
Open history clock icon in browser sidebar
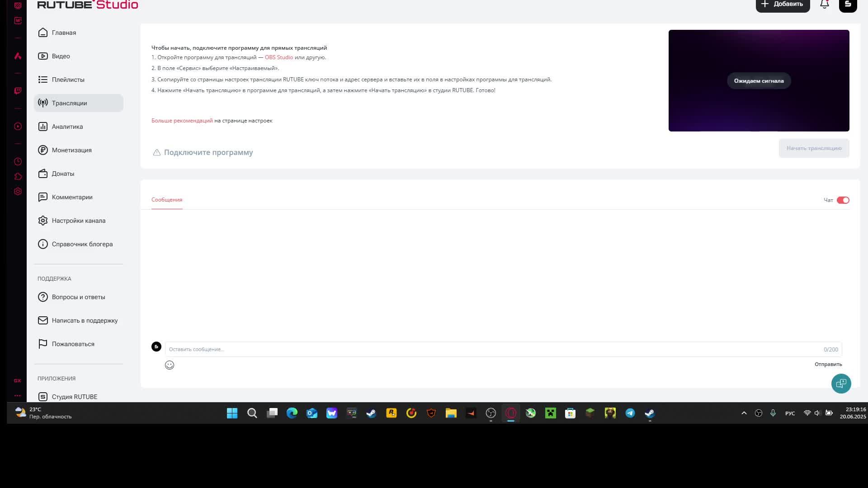(x=18, y=161)
